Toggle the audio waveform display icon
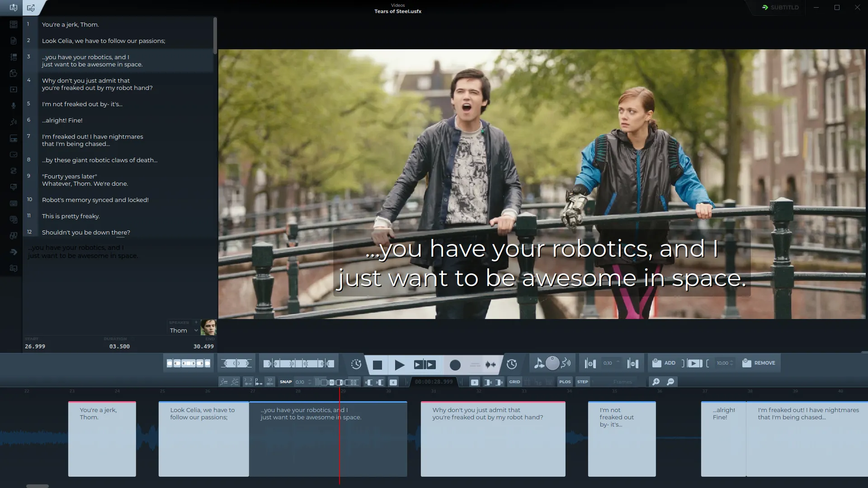Screen dimensions: 868x488 point(491,365)
